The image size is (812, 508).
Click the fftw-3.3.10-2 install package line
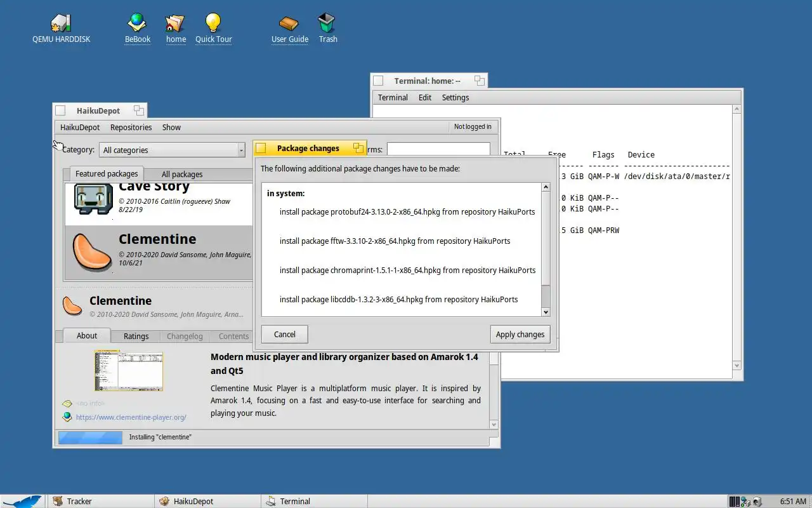tap(395, 241)
